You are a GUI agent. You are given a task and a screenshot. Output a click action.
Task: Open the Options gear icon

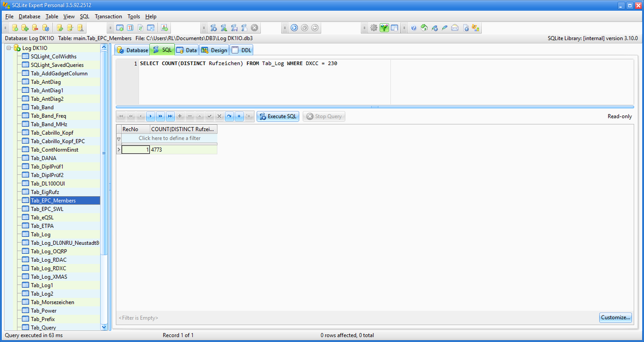(374, 28)
